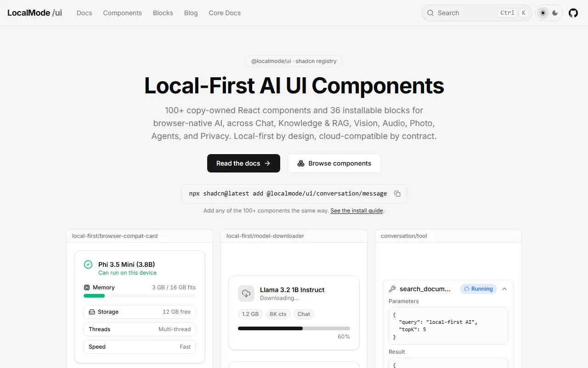This screenshot has height=368, width=588.
Task: Click the Read the docs button
Action: click(243, 163)
